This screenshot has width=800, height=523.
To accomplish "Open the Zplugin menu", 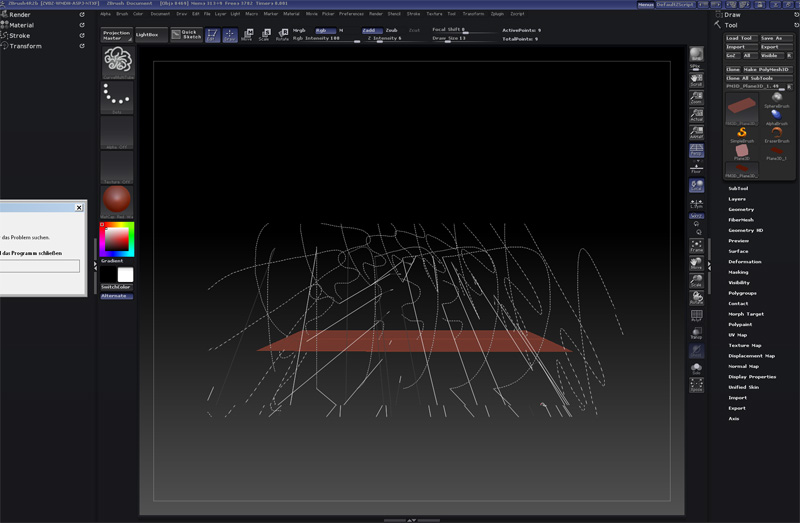I will [x=497, y=14].
